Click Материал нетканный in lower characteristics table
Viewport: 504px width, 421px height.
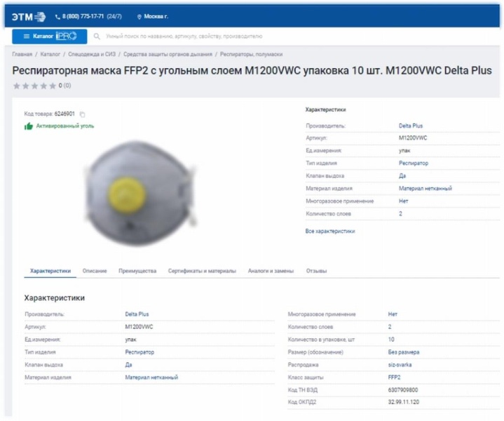click(x=151, y=377)
